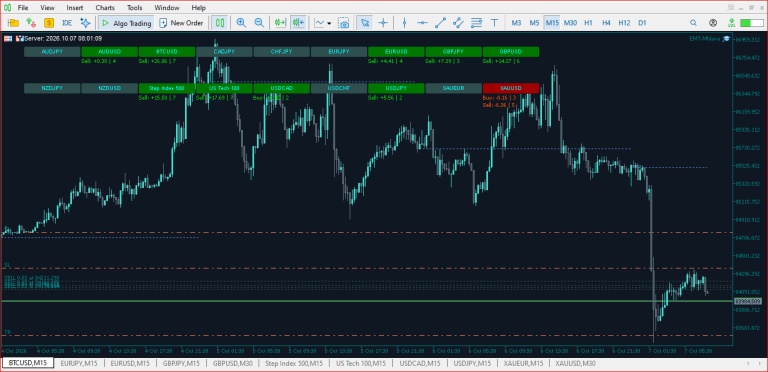Click the BTCUSD panel button
The height and width of the screenshot is (372, 768).
pyautogui.click(x=167, y=51)
